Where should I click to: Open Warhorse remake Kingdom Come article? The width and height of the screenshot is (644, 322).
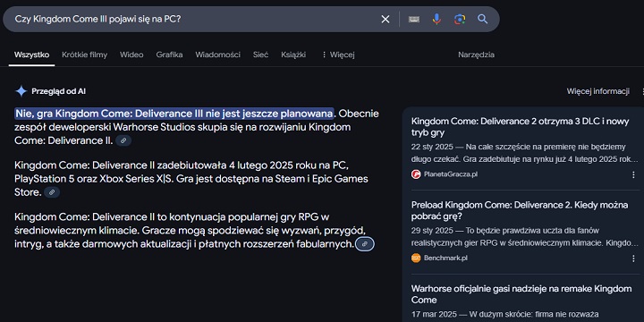click(x=521, y=294)
